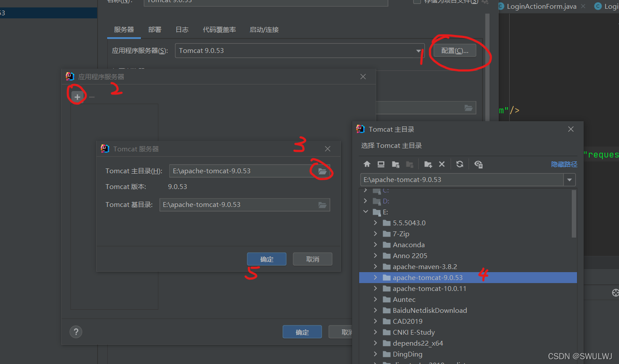Viewport: 619px width, 364px height.
Task: Open the 应用程序服务器 Tomcat 9.0.53 dropdown
Action: click(x=300, y=51)
